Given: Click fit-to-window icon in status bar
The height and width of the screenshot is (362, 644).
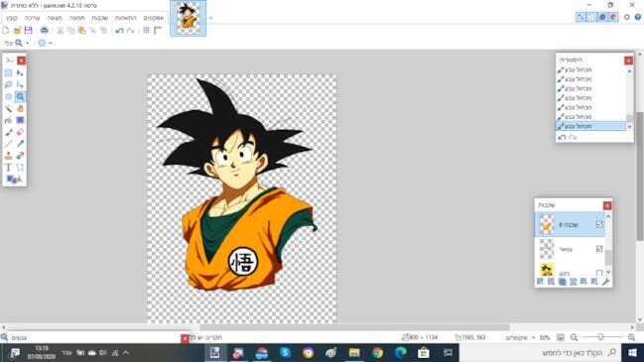Looking at the screenshot, I should 561,337.
